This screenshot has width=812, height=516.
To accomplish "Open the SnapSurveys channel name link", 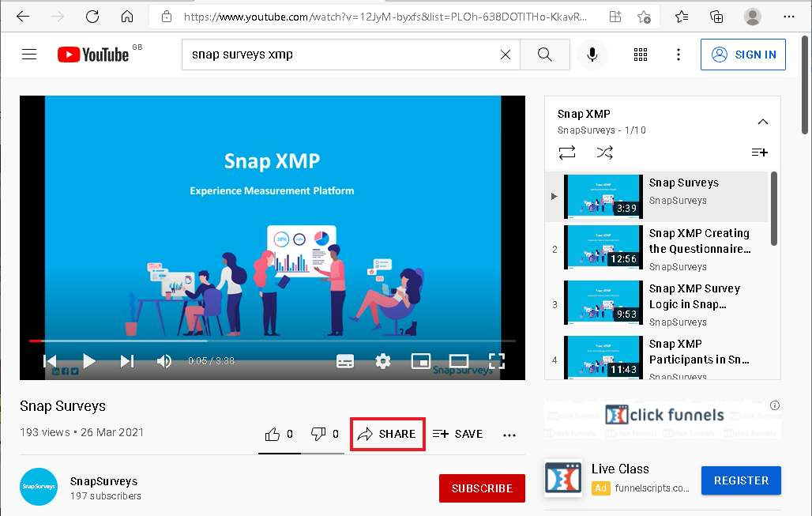I will coord(103,481).
